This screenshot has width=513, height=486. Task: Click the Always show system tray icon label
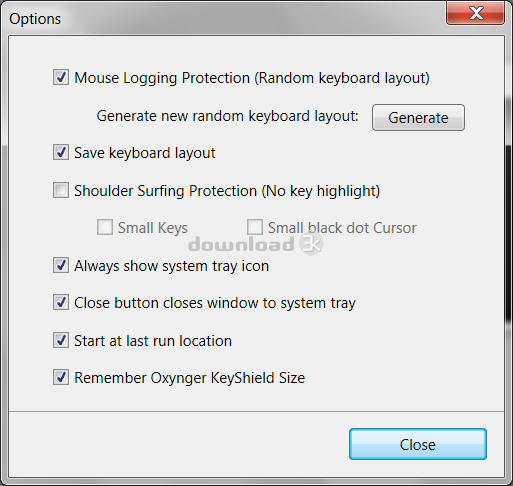tap(171, 266)
